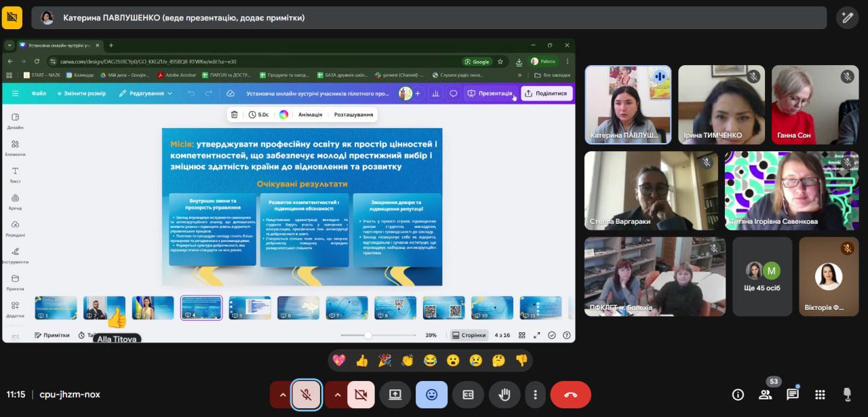Image resolution: width=868 pixels, height=417 pixels.
Task: Unmute the microphone
Action: coord(307,395)
